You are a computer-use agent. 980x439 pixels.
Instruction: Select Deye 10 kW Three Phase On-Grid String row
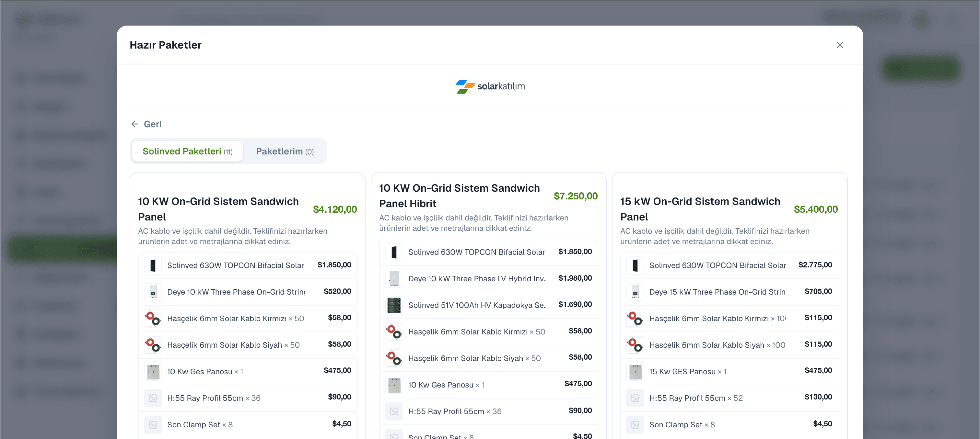coord(247,292)
